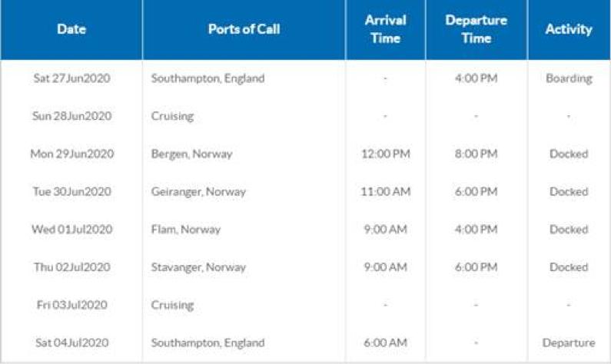The image size is (611, 364).
Task: Click the 11:00 AM arrival time
Action: [x=385, y=191]
